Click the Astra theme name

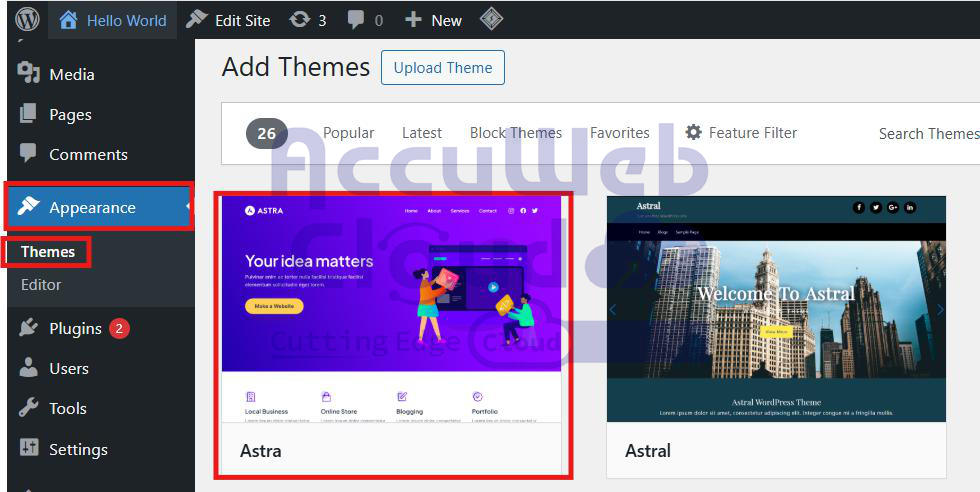point(261,451)
